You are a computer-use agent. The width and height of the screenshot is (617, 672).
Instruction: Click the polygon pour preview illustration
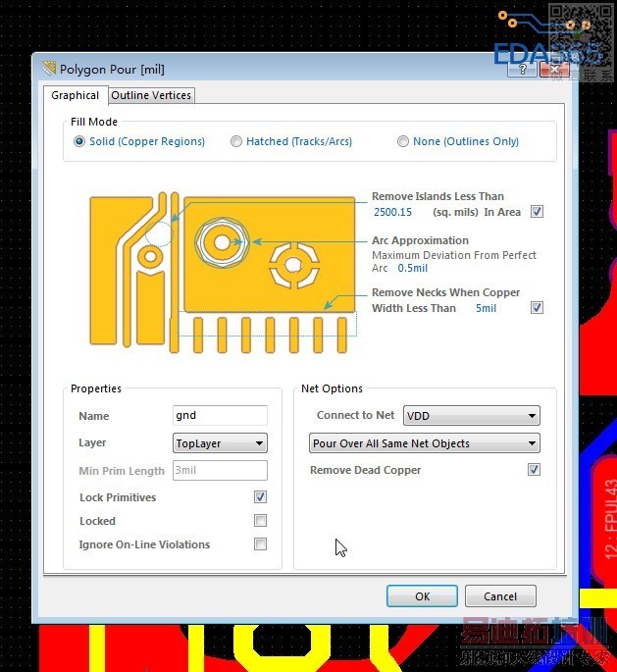[x=223, y=273]
